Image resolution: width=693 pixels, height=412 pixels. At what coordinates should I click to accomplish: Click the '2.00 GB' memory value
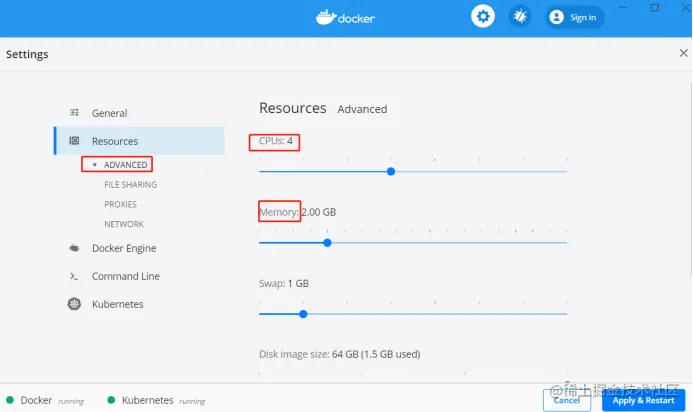click(319, 212)
